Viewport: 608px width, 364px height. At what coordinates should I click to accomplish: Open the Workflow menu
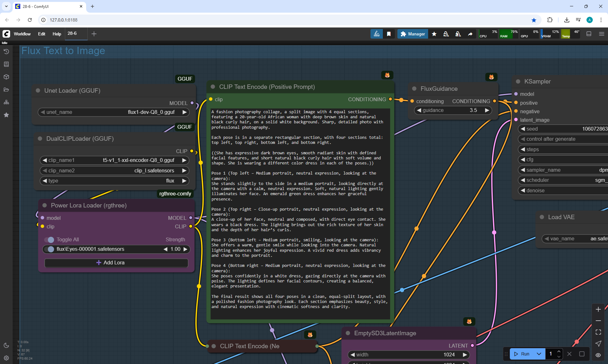tap(22, 34)
